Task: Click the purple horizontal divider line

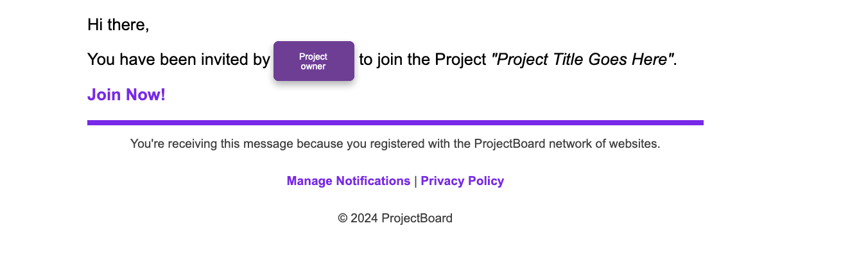Action: click(395, 122)
